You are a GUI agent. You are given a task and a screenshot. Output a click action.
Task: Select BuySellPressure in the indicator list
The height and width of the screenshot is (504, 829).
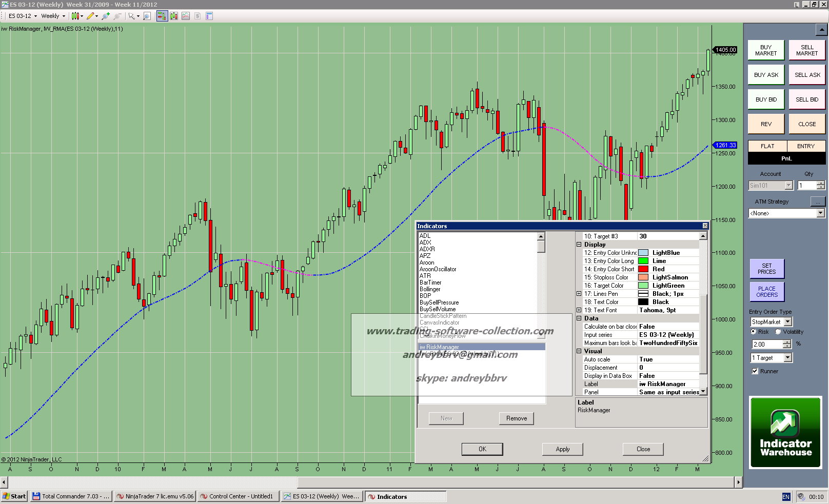click(x=439, y=303)
